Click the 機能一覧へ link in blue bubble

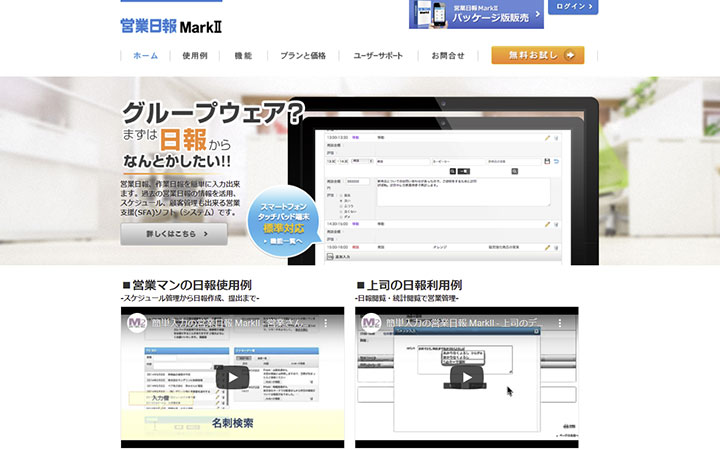coord(283,241)
